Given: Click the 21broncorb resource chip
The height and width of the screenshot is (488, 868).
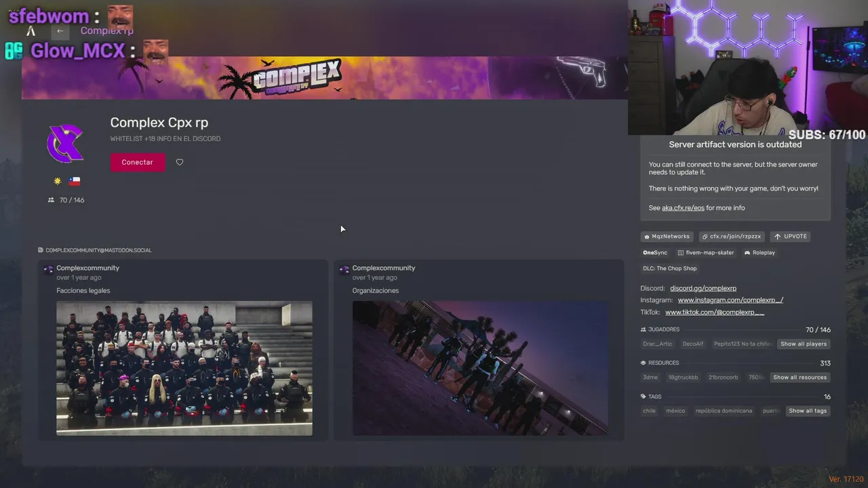Looking at the screenshot, I should coord(723,378).
